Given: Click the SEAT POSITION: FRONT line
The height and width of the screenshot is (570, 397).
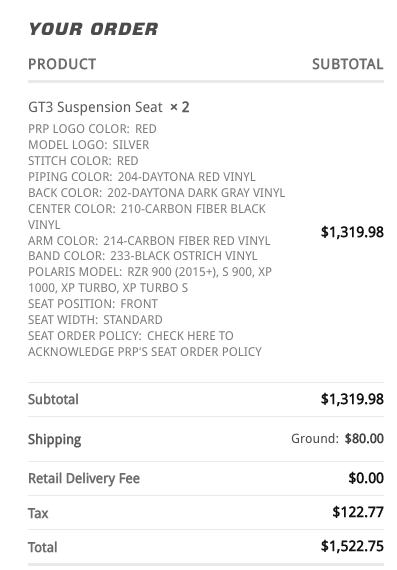Looking at the screenshot, I should point(93,304).
